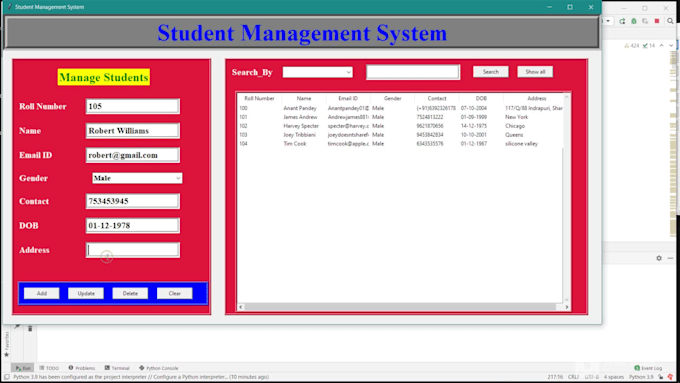Click the Email ID field
Image resolution: width=680 pixels, height=383 pixels.
(x=133, y=155)
